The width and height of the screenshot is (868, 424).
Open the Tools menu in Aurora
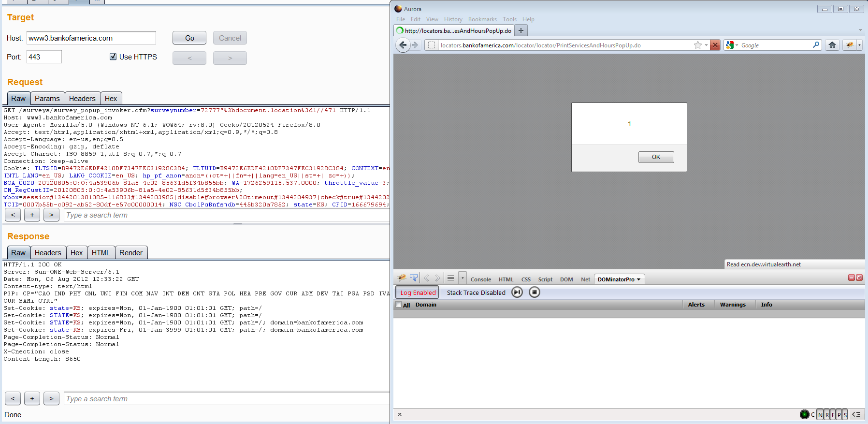pyautogui.click(x=509, y=19)
